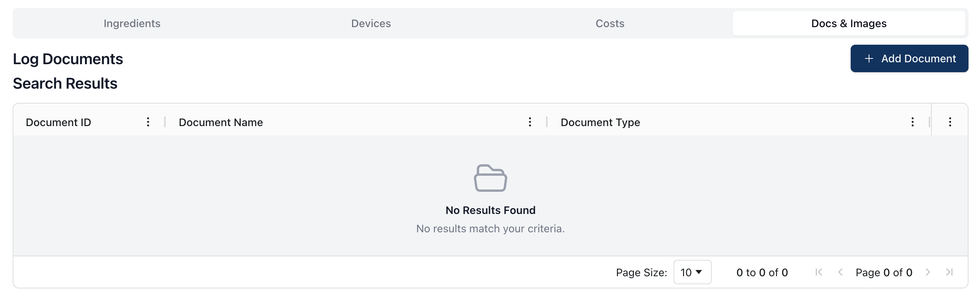Click the empty folder icon

[490, 178]
